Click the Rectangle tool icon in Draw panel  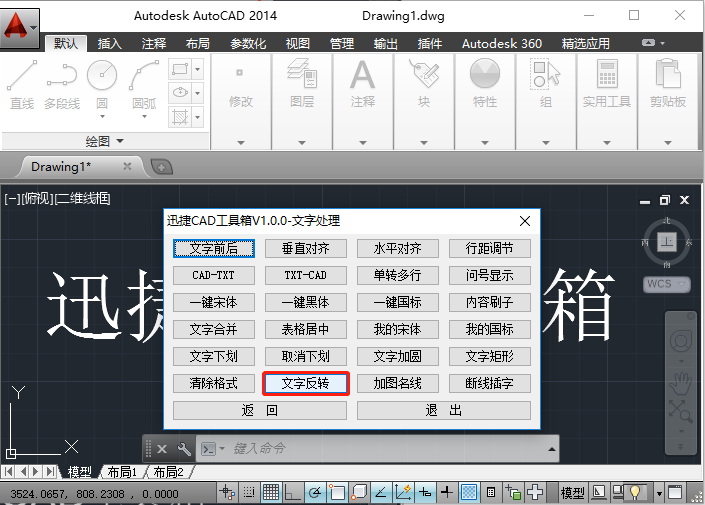[180, 69]
